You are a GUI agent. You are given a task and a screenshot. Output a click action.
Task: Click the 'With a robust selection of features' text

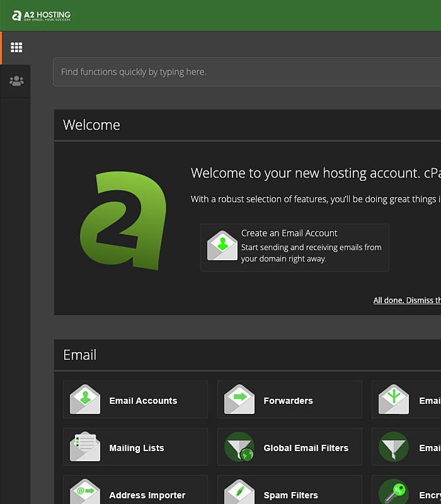tap(316, 199)
